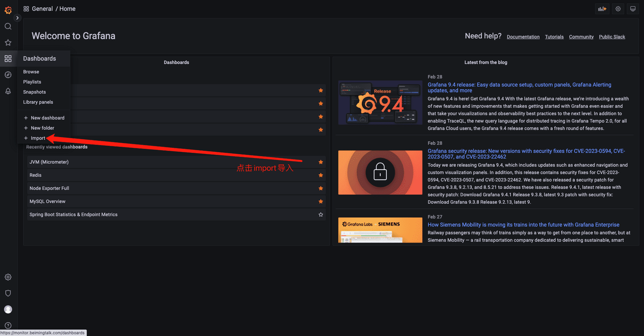This screenshot has width=644, height=336.
Task: Open Library panels from the menu
Action: pyautogui.click(x=38, y=102)
